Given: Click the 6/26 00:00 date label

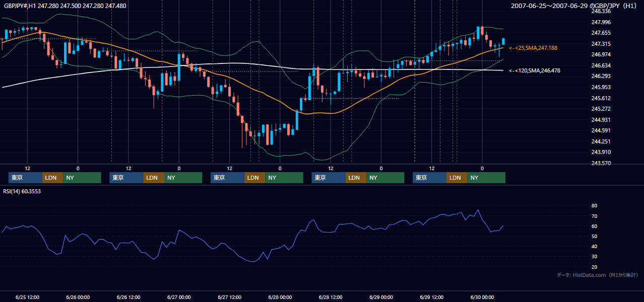Looking at the screenshot, I should 78,297.
